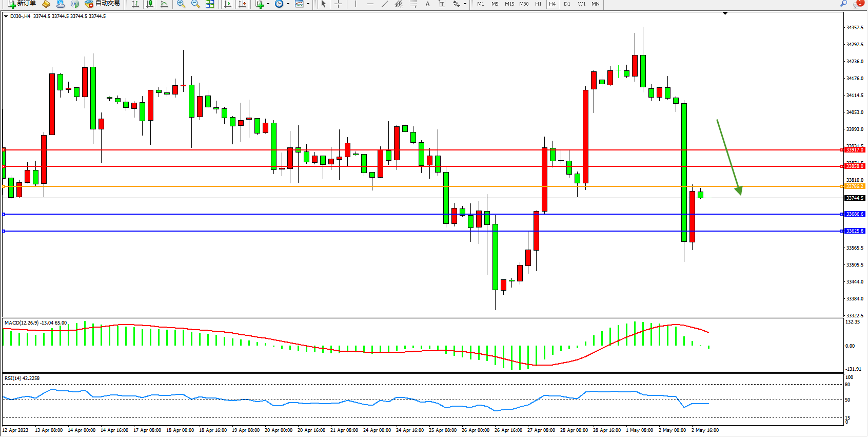This screenshot has width=868, height=437.
Task: Open the search magnifier icon
Action: [843, 4]
